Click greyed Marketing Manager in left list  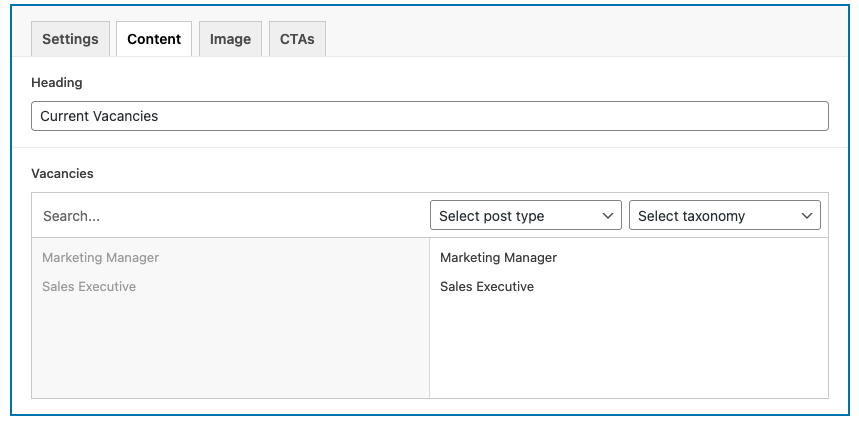tap(101, 258)
